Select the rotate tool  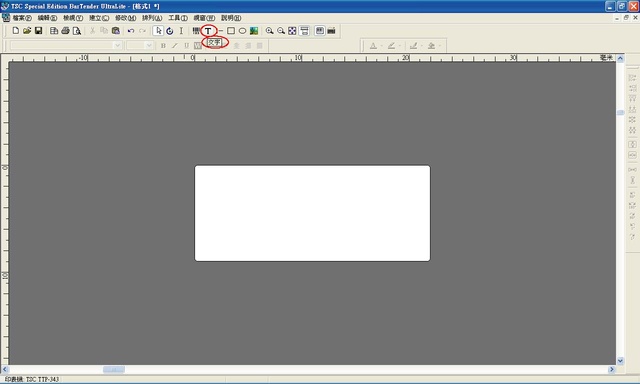point(170,31)
